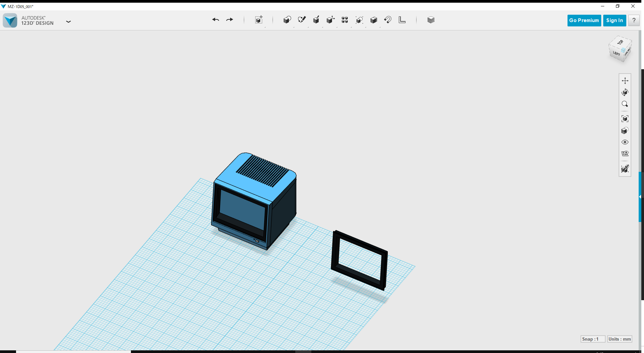Select the Snap magnet tool
Screen dimensions: 644x353
(388, 20)
